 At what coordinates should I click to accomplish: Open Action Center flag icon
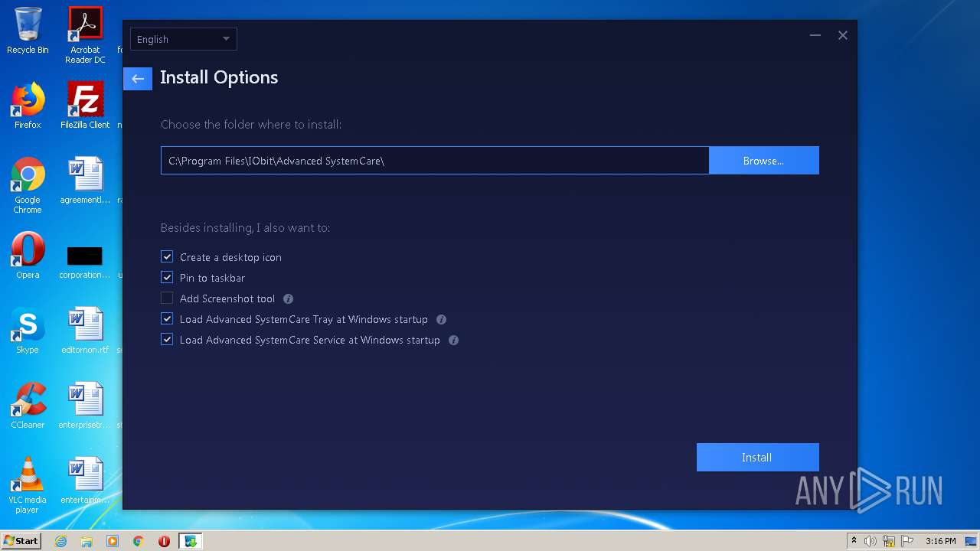(907, 541)
